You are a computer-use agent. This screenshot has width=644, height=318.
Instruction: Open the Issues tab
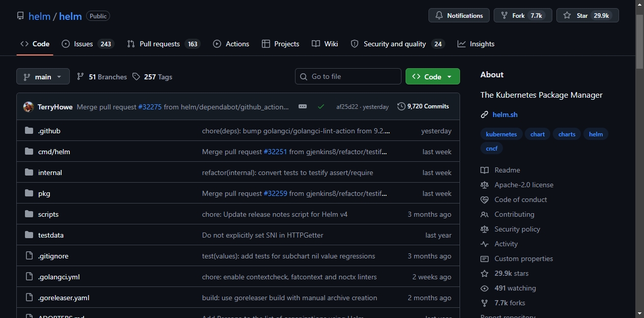88,44
